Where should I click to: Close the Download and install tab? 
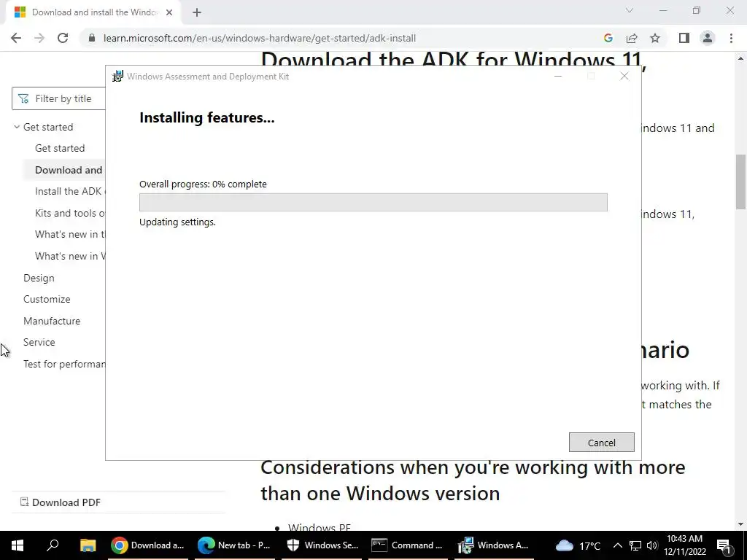click(169, 12)
